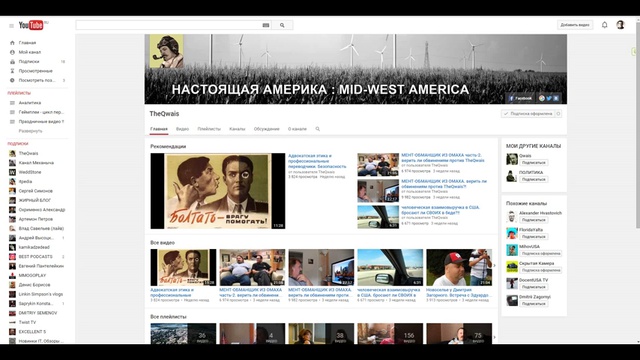This screenshot has width=640, height=360.
Task: Open the 75-video playlist thumbnail
Action: tap(459, 333)
